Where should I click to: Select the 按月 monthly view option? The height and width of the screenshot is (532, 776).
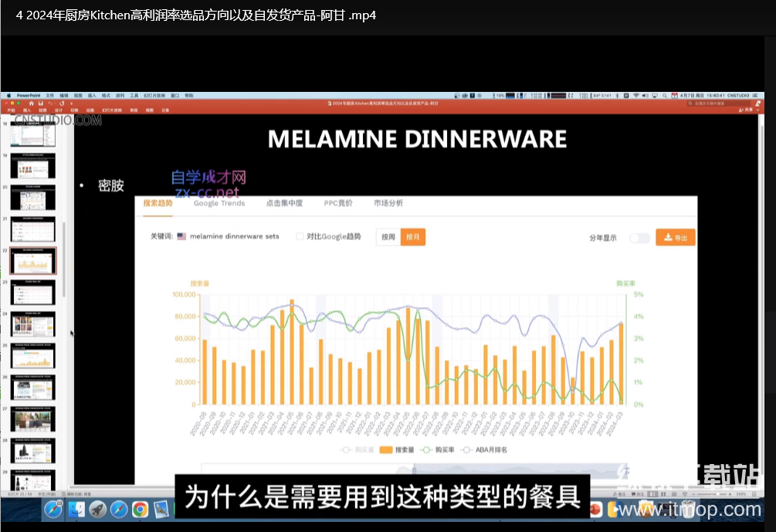pos(412,237)
